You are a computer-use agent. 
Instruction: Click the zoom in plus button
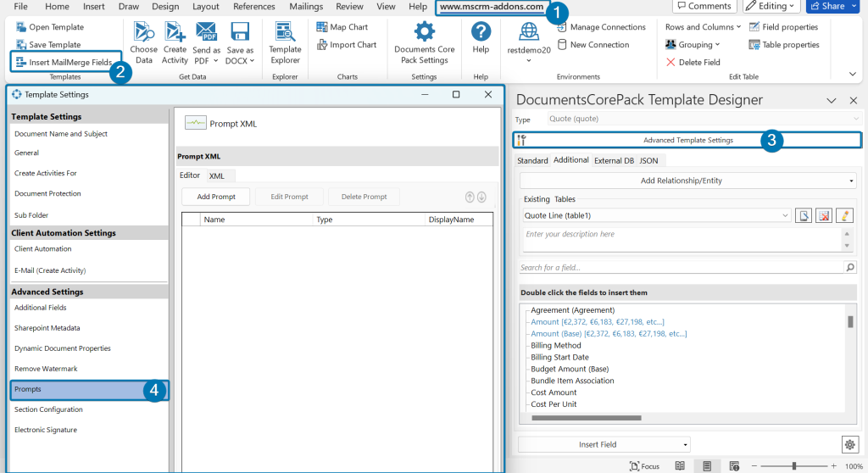tap(834, 466)
